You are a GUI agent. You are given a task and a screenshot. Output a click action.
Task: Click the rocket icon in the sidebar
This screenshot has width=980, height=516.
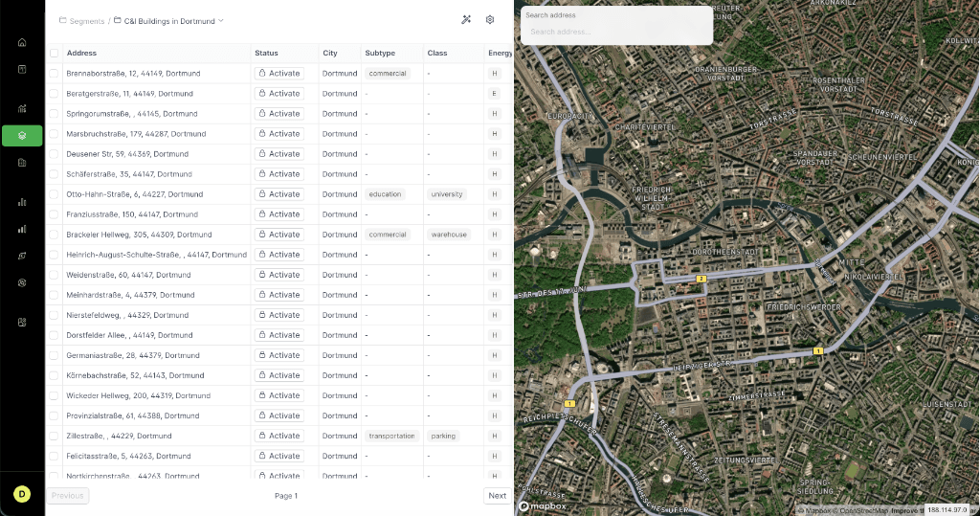[22, 256]
